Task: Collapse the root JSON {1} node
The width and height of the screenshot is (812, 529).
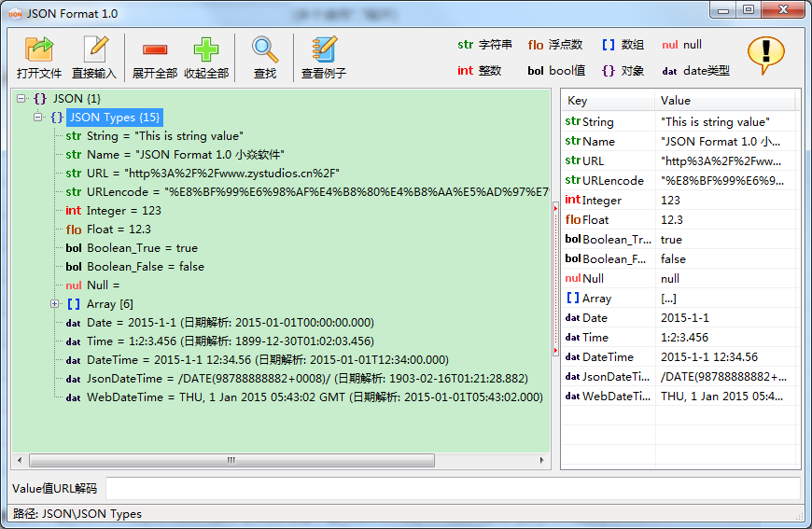Action: coord(21,98)
